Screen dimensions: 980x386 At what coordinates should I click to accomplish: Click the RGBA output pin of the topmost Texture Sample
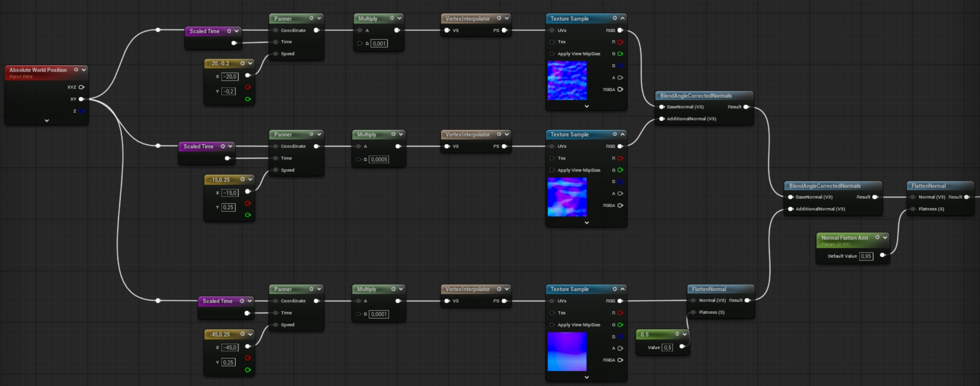coord(620,90)
